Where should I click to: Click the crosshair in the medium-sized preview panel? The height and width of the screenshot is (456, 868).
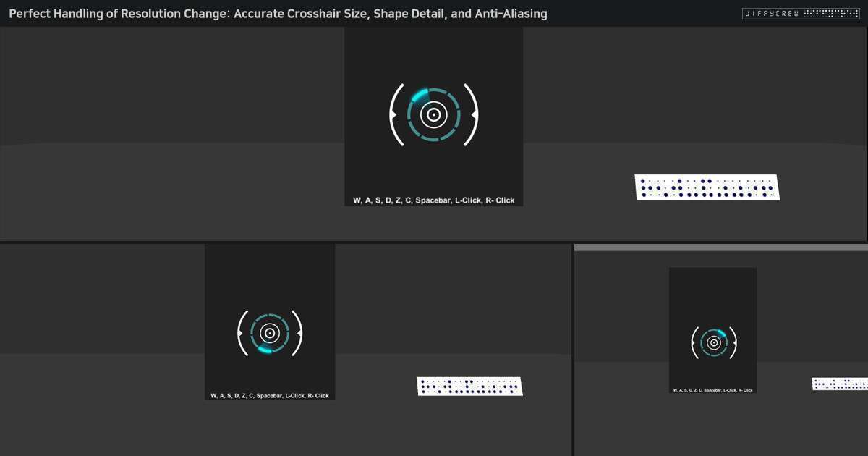point(270,333)
